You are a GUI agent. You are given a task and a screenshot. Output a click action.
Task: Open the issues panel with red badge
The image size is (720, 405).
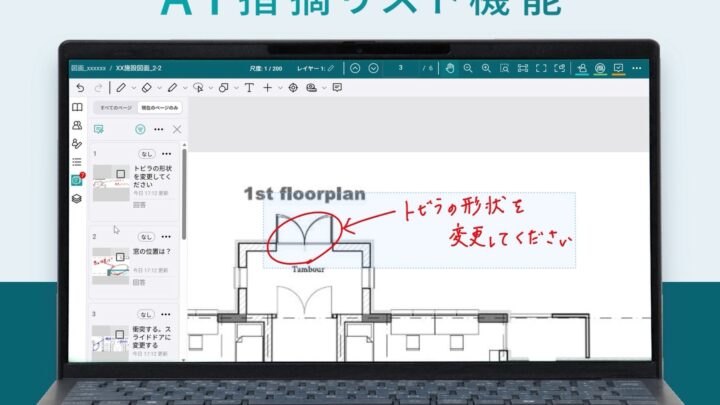(77, 180)
